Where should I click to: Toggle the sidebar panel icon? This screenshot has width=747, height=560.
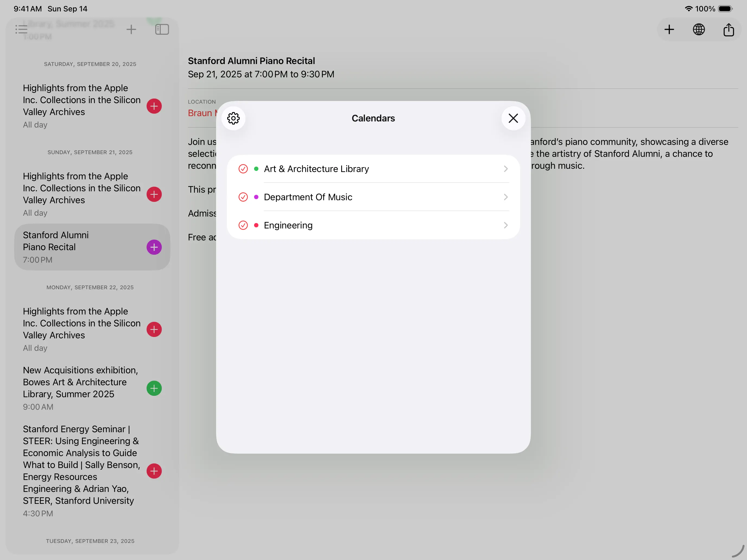[162, 30]
